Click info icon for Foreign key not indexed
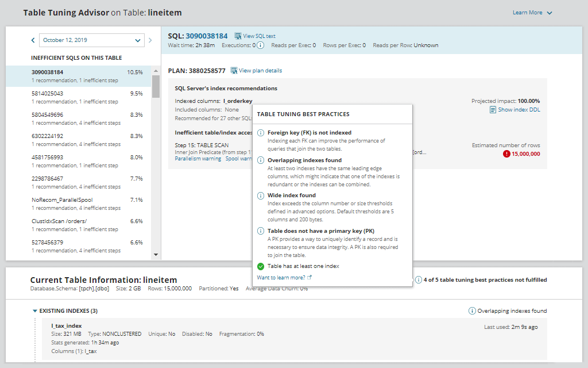This screenshot has height=368, width=588. 261,133
